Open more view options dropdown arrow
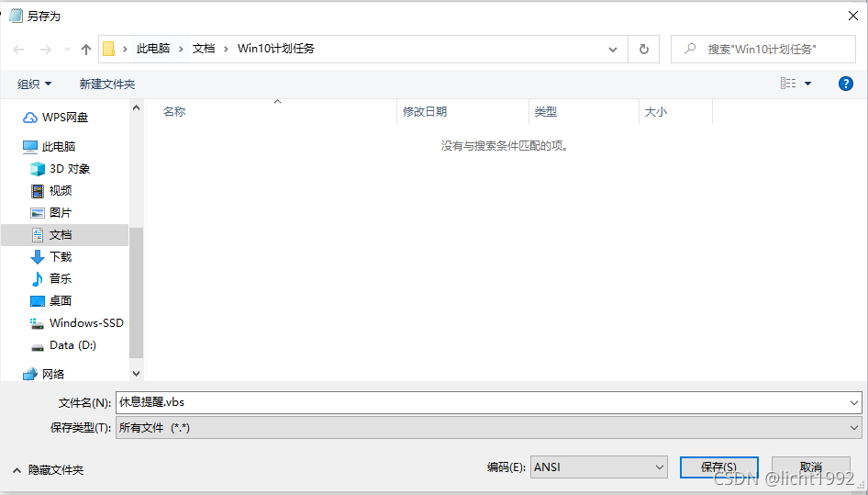Screen dimensions: 868x495 [807, 84]
